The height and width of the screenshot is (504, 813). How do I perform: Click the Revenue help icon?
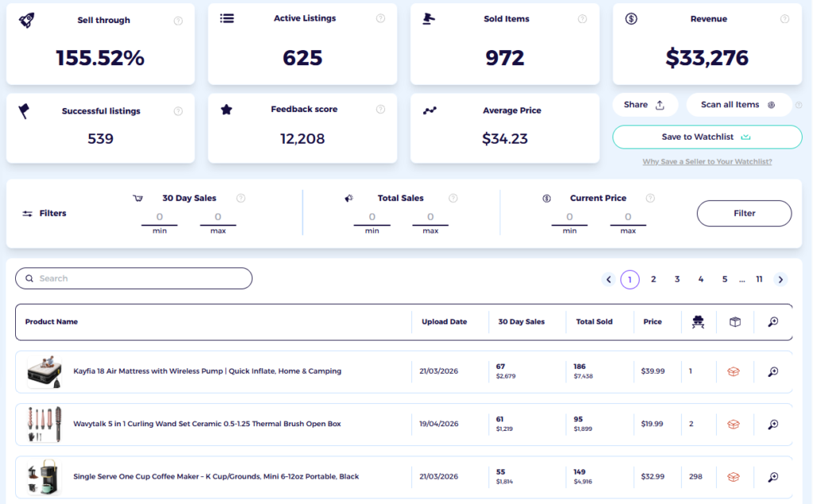pos(784,19)
